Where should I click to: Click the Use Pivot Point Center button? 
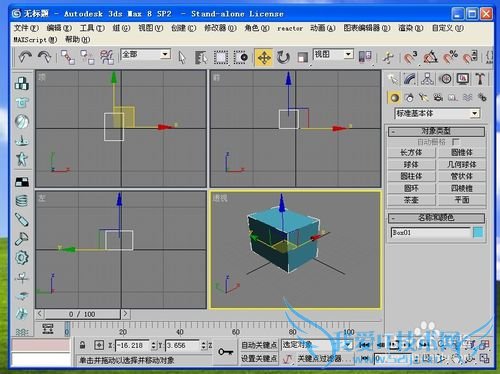365,57
